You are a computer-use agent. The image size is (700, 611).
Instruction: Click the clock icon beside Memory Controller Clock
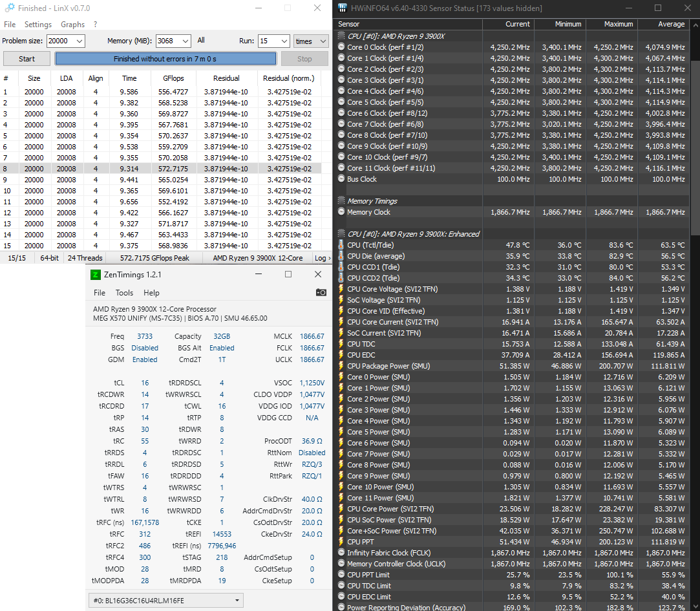(341, 564)
